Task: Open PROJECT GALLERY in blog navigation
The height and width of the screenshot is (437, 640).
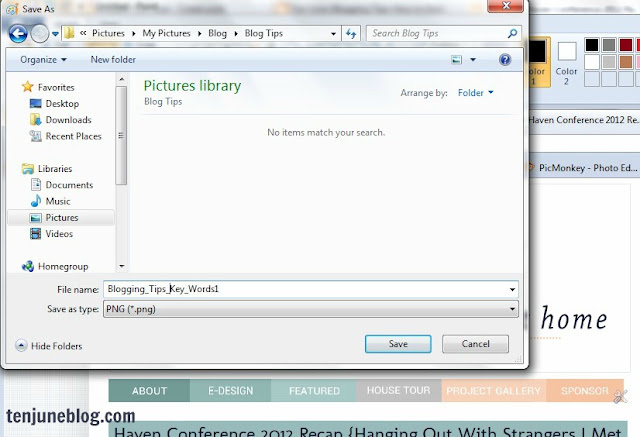Action: click(x=493, y=390)
